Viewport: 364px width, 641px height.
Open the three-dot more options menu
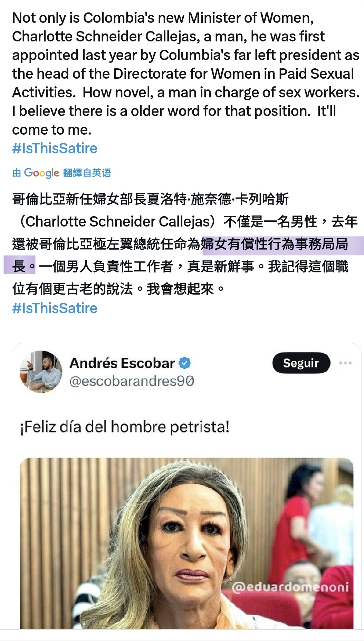pyautogui.click(x=345, y=363)
